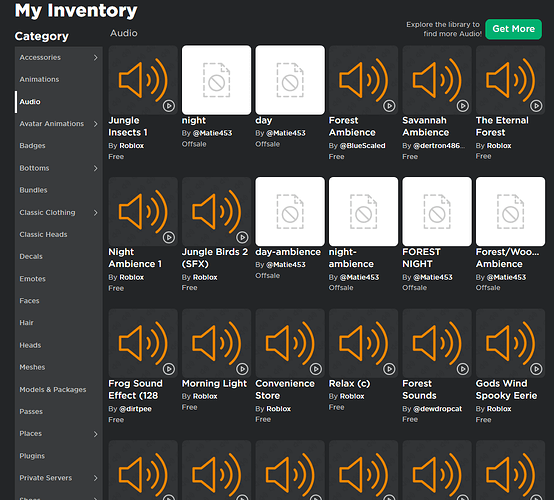Play the Jungle Insects 1 audio preview
This screenshot has height=500, width=554.
[x=169, y=106]
